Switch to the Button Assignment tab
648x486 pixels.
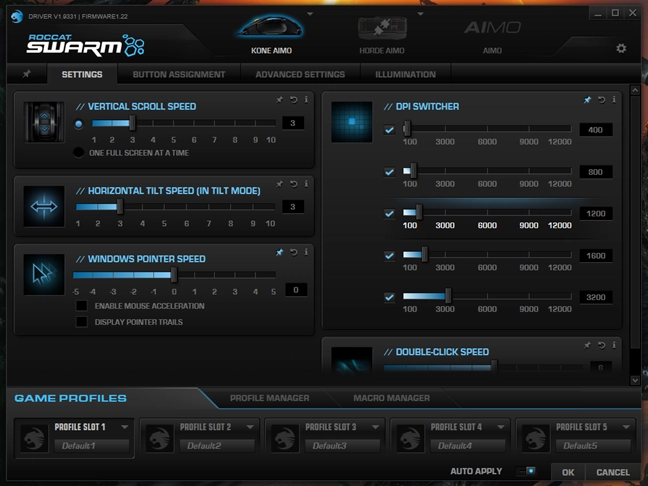pos(179,74)
